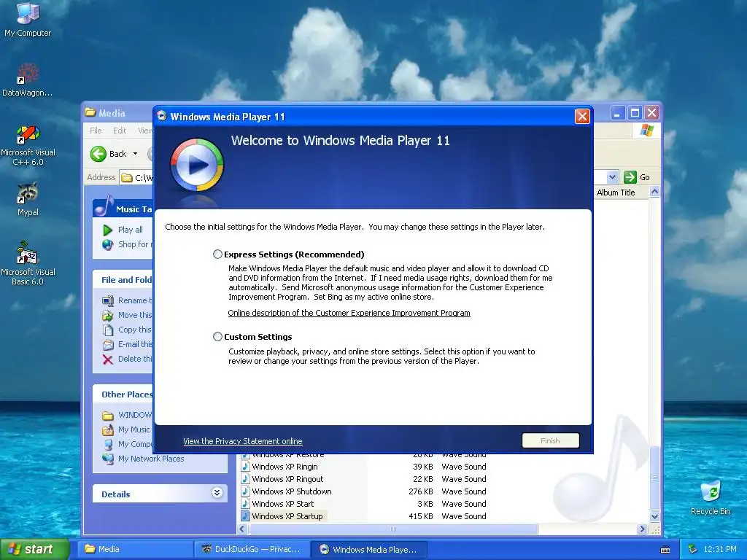
Task: Select Express Settings (Recommended) radio button
Action: coord(217,254)
